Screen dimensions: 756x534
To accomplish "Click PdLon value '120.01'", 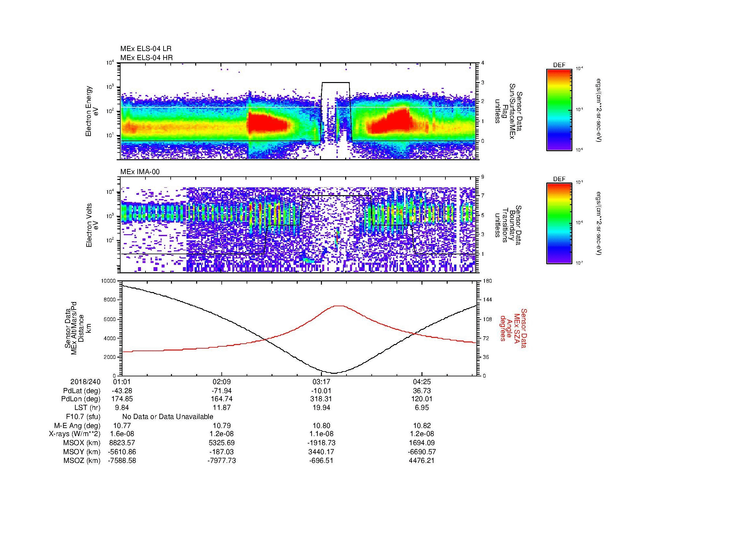I will (422, 399).
